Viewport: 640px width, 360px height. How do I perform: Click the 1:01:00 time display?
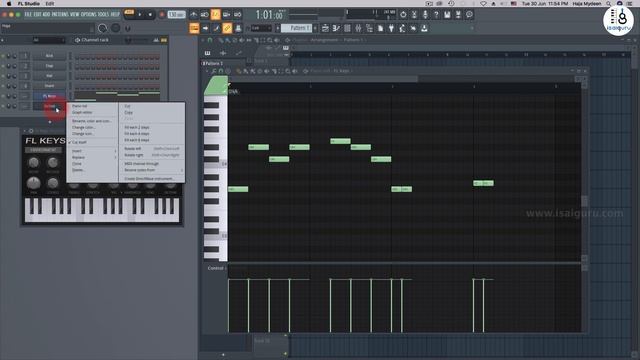point(269,15)
